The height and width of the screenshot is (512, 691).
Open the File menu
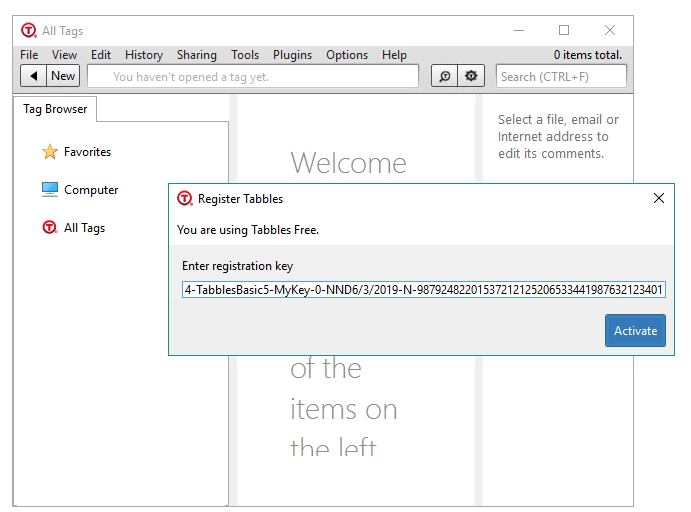pyautogui.click(x=29, y=55)
